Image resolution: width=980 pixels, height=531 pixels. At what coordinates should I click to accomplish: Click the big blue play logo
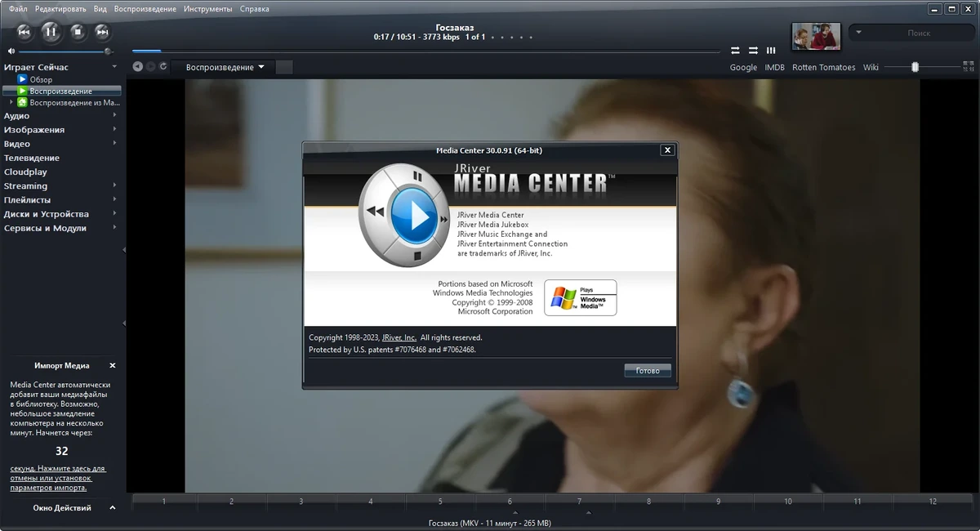tap(415, 216)
